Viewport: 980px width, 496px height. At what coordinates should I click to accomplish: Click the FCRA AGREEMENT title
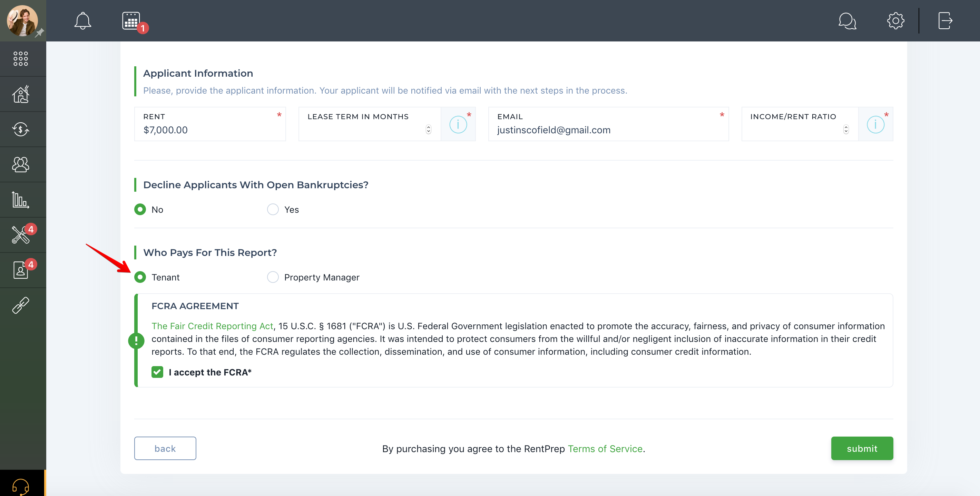195,306
